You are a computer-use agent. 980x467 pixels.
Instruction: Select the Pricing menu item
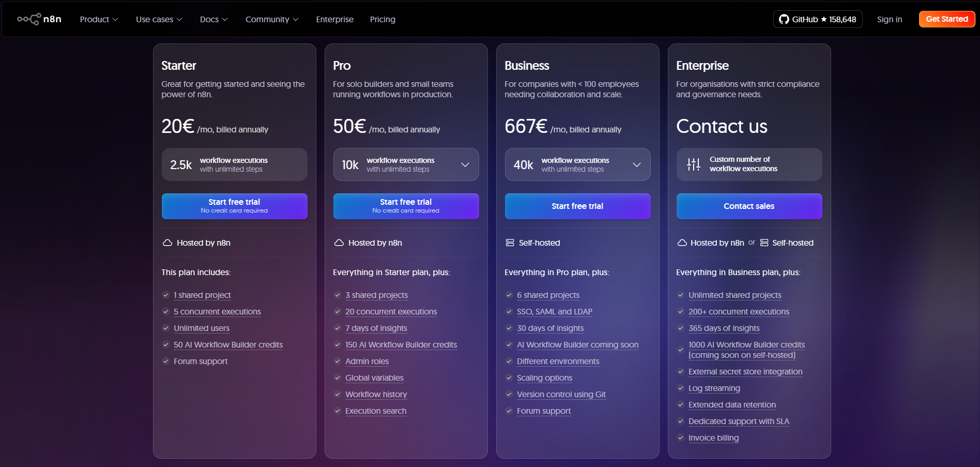click(x=382, y=19)
